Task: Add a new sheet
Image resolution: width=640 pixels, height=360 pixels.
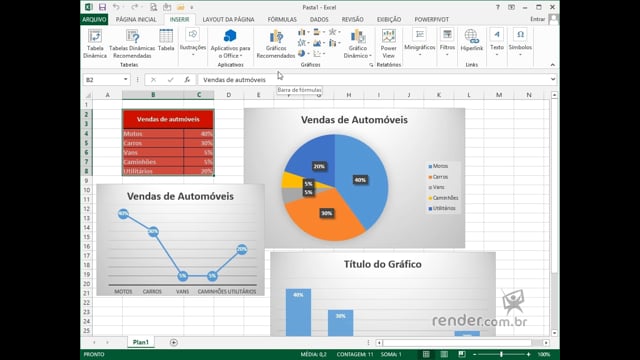Action: (173, 342)
